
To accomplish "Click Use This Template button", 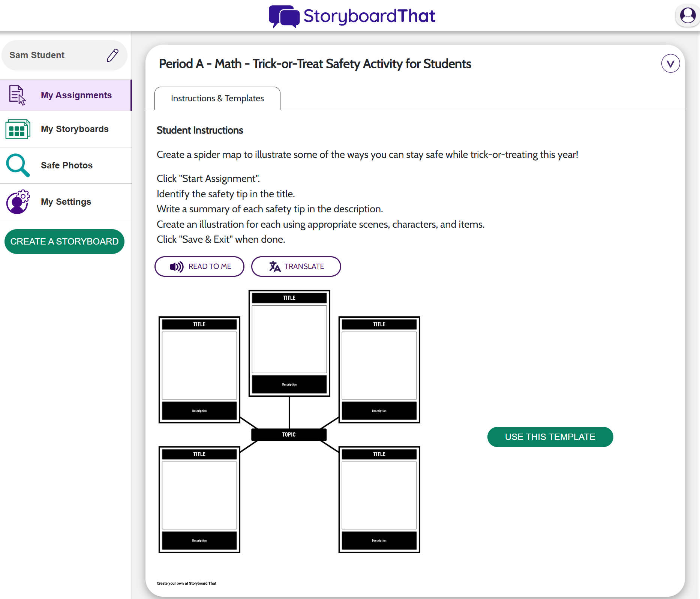I will [x=550, y=437].
